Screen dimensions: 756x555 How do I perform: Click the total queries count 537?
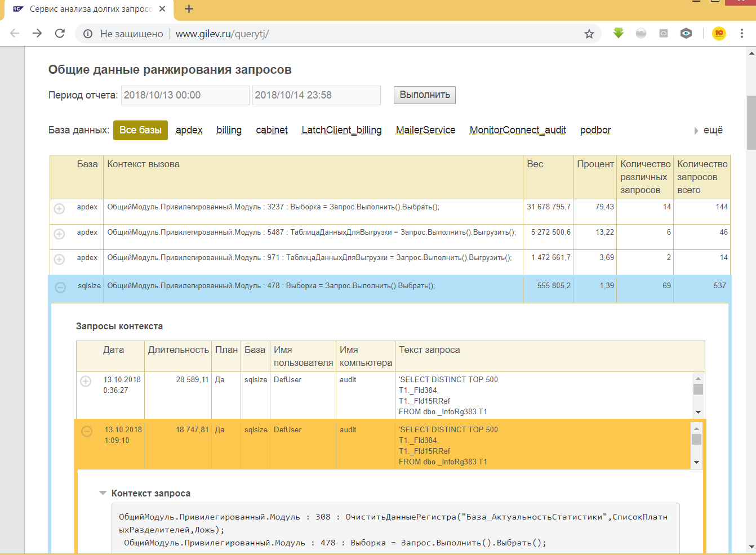[x=720, y=285]
